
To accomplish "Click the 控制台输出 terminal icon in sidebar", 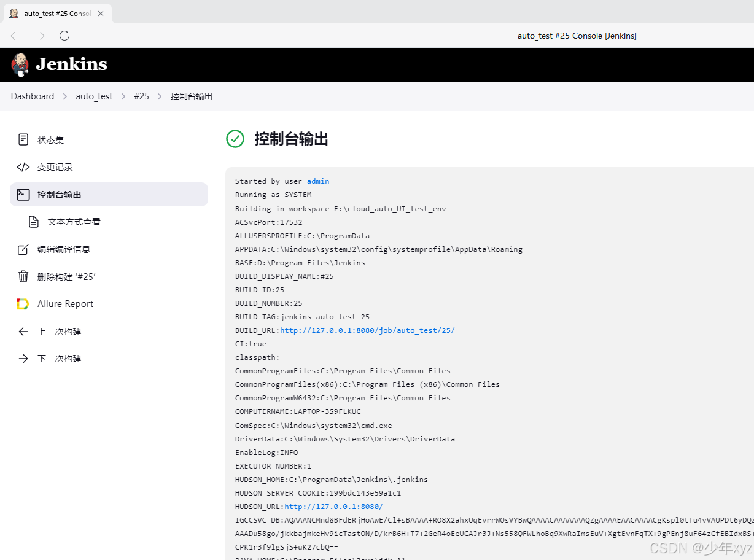I will [x=23, y=194].
